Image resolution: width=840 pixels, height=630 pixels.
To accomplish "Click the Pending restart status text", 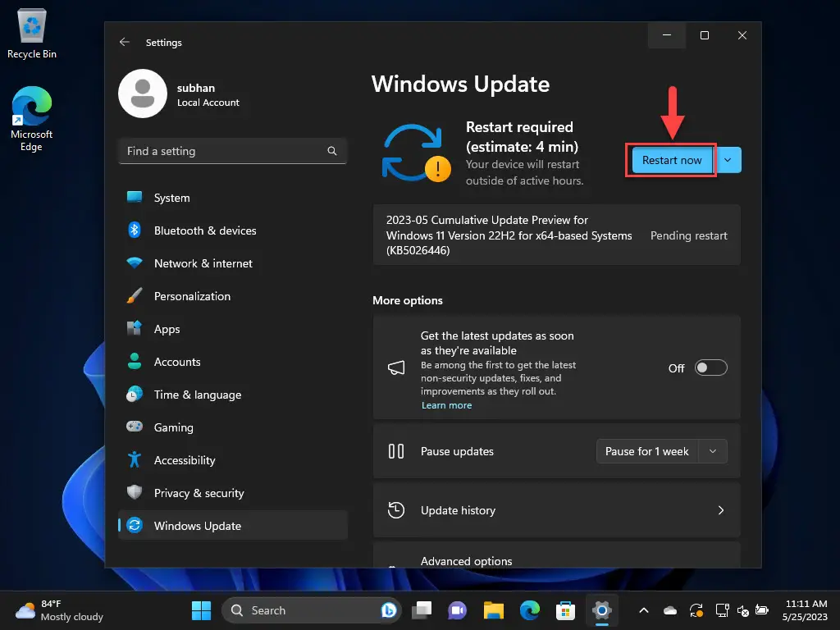I will tap(688, 235).
